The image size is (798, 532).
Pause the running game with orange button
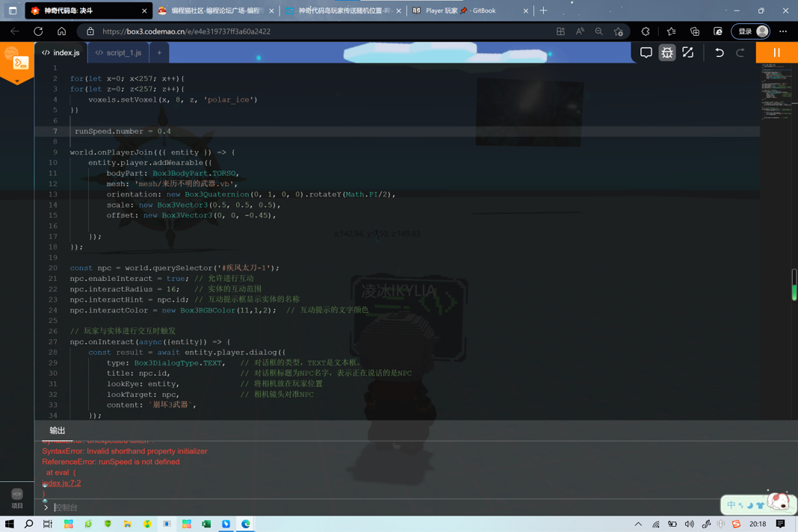point(776,52)
